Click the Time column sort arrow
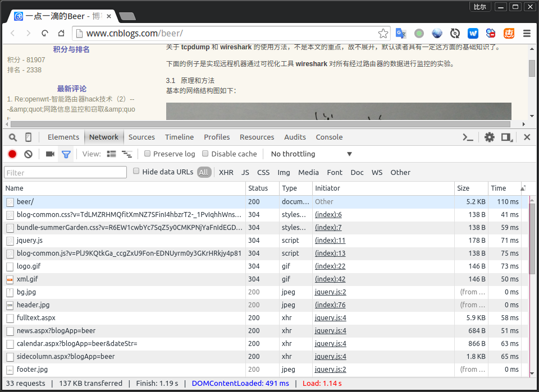The height and width of the screenshot is (392, 539). [523, 188]
